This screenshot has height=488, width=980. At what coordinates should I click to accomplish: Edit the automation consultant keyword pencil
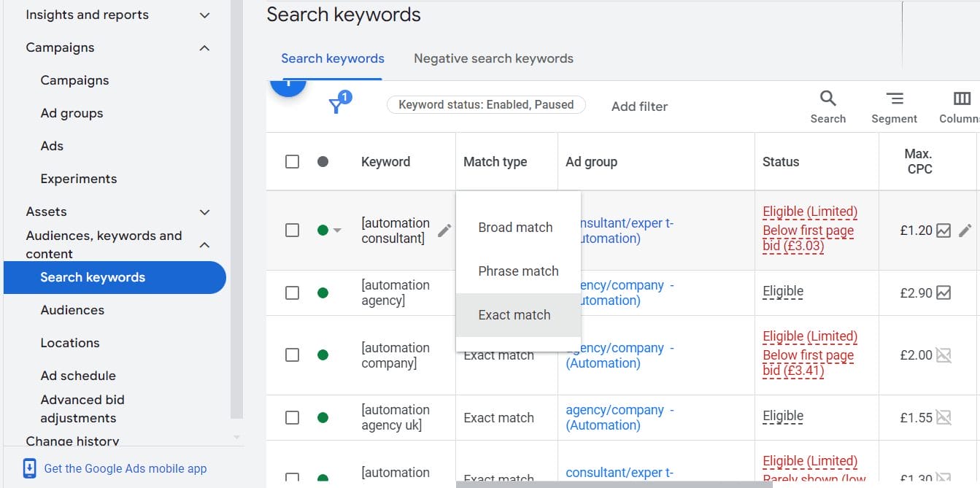tap(444, 231)
